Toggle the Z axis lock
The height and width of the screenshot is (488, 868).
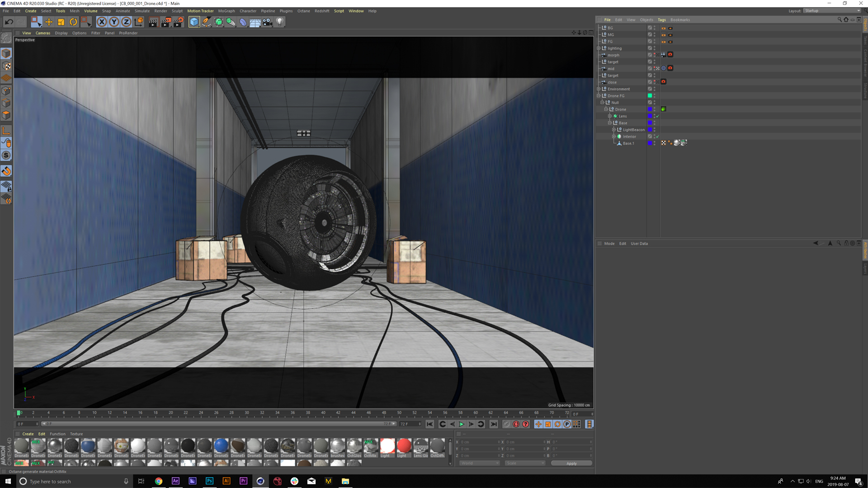point(126,22)
